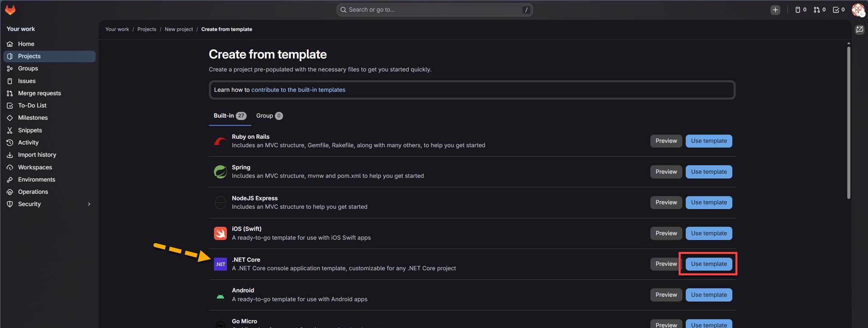Open contribute to built-in templates link
This screenshot has height=328, width=868.
point(298,90)
